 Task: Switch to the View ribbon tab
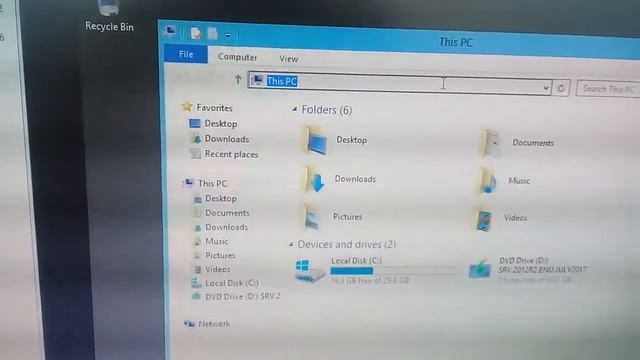click(289, 59)
